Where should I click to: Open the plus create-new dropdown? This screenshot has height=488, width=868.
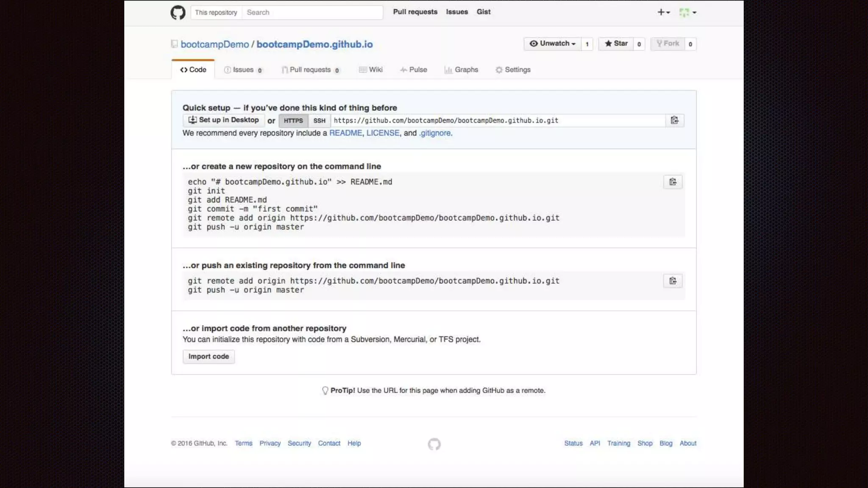663,12
